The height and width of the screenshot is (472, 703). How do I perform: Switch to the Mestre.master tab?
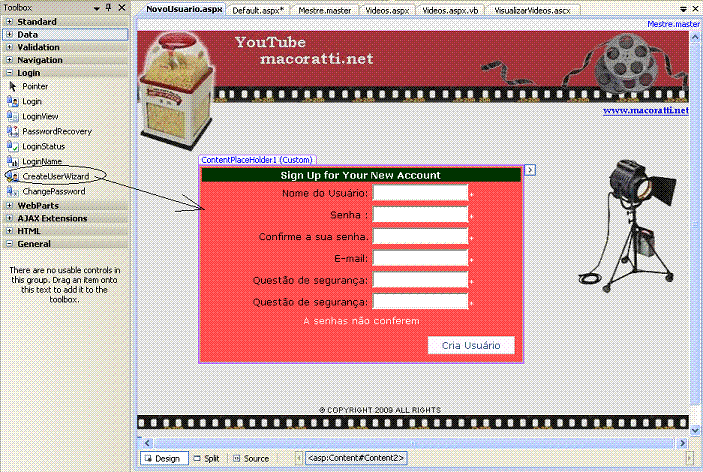[x=325, y=10]
